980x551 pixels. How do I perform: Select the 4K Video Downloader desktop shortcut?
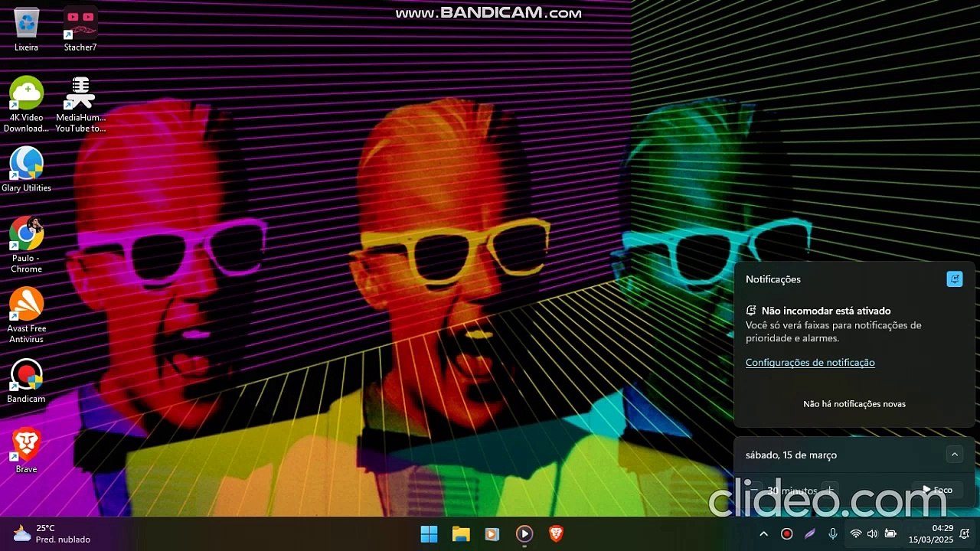point(26,104)
